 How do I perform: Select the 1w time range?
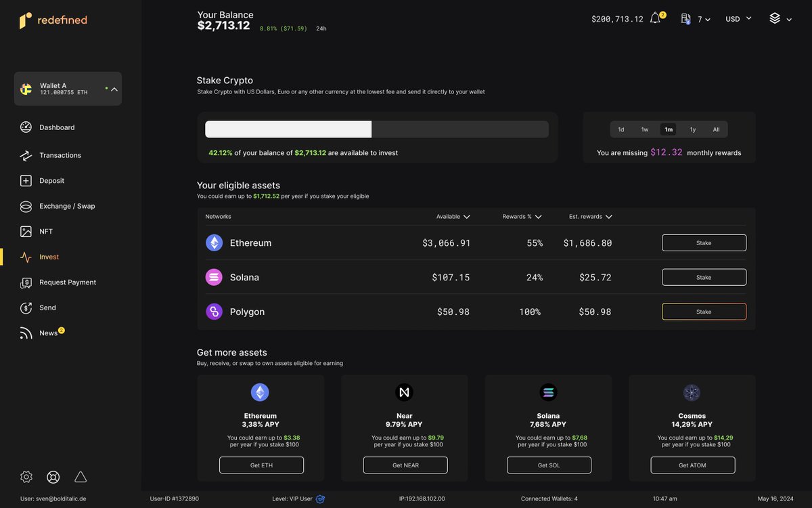645,129
